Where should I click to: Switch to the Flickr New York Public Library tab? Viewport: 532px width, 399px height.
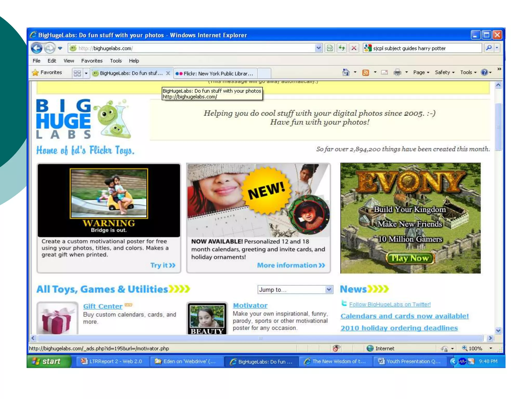pos(215,74)
